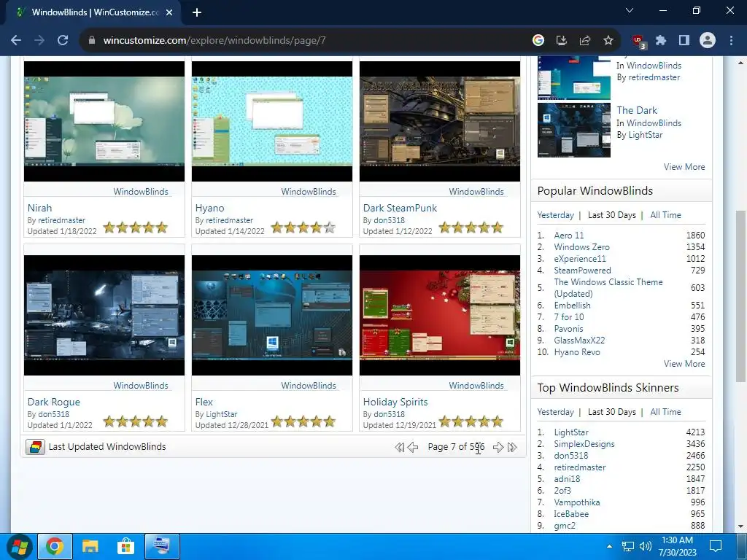Open notifications action center
This screenshot has width=747, height=560.
pyautogui.click(x=716, y=546)
